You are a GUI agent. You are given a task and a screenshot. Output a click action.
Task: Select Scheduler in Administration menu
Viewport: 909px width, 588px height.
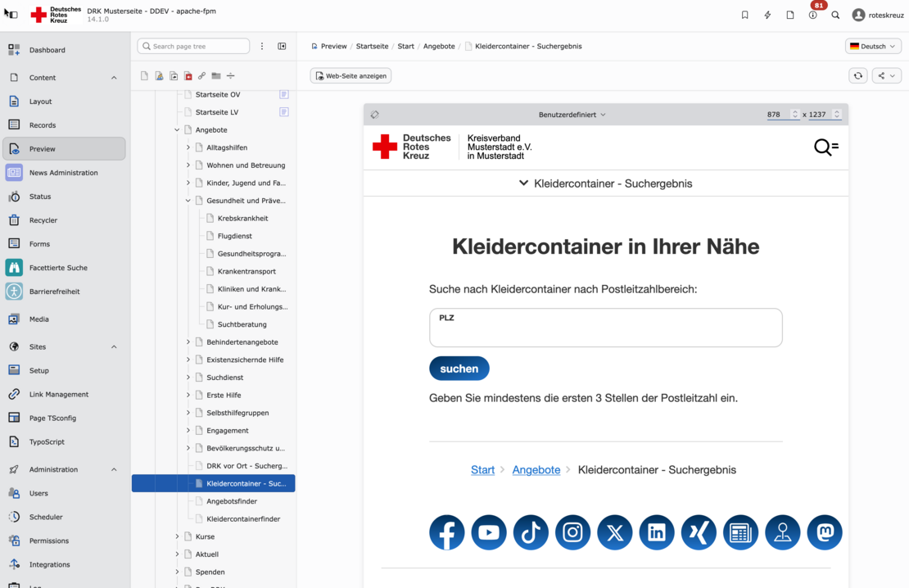click(46, 518)
